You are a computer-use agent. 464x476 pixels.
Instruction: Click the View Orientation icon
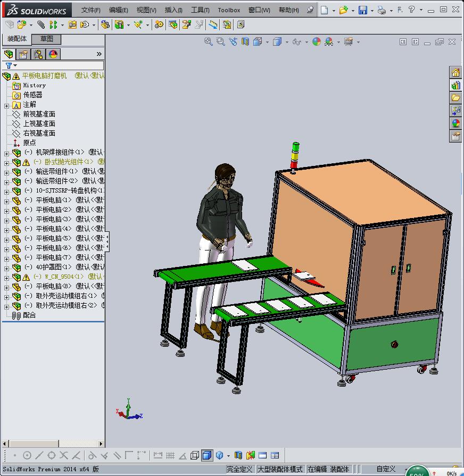coord(258,41)
